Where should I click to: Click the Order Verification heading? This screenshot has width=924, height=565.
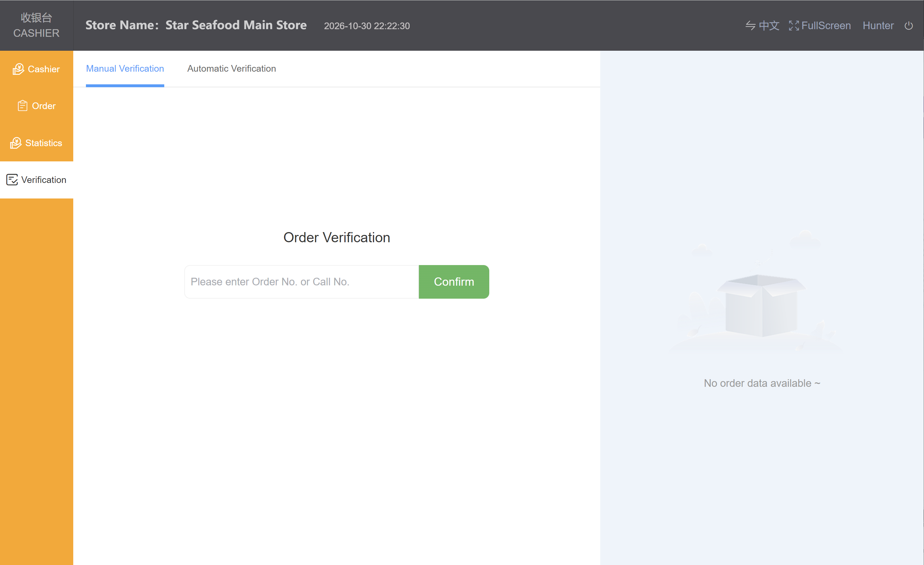pyautogui.click(x=337, y=237)
